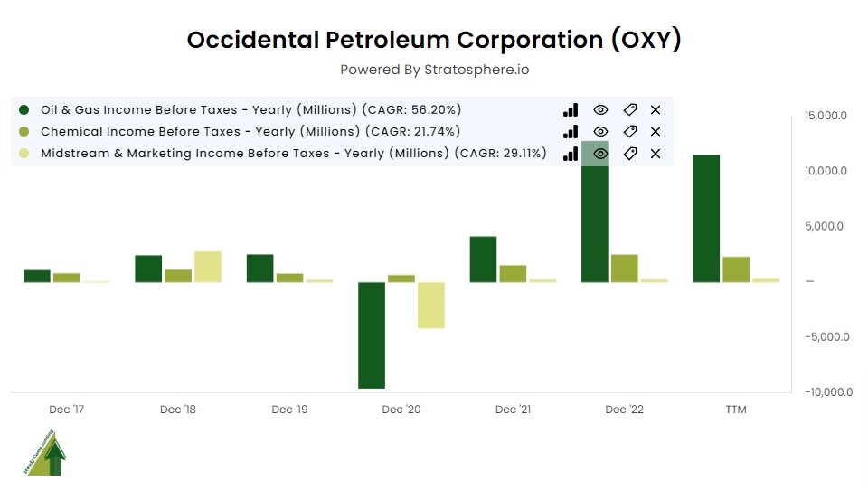Open chart type icon for Midstream & Marketing series
Screen dimensions: 868x490
coord(571,154)
